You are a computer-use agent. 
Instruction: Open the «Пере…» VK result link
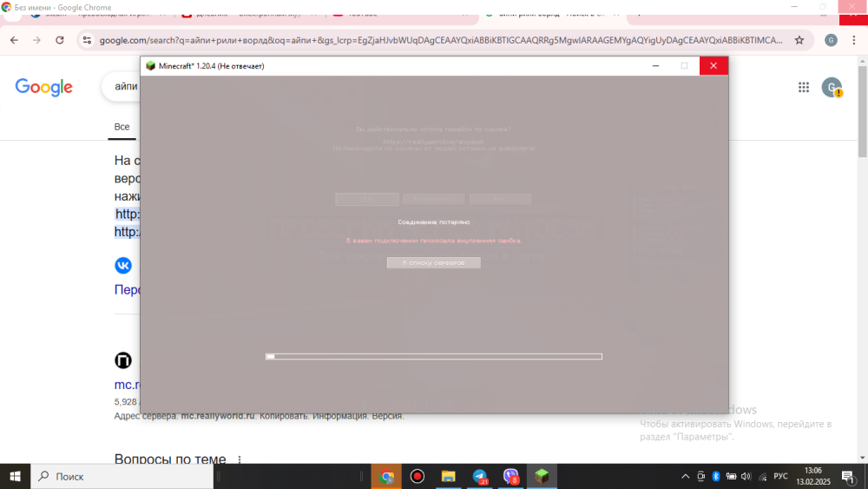(x=128, y=289)
